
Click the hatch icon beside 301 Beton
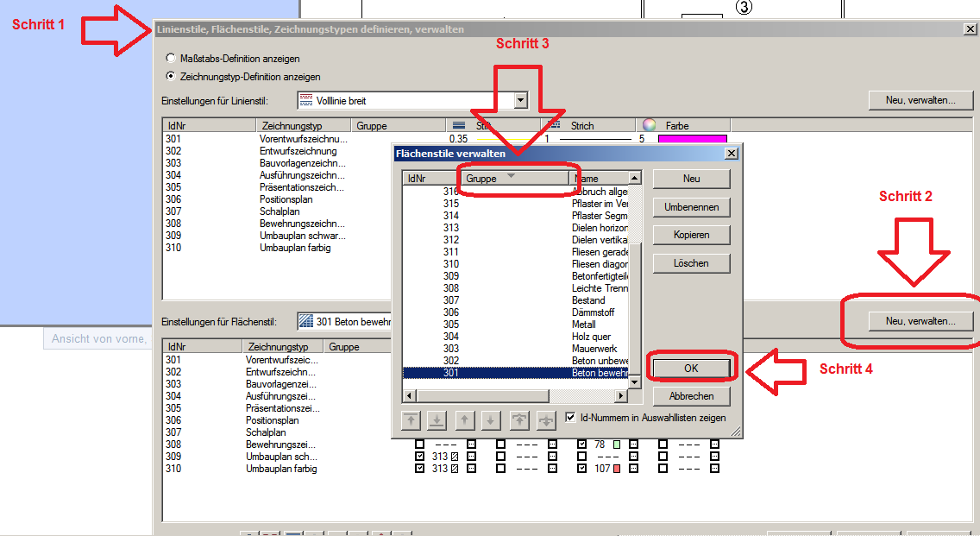(305, 322)
